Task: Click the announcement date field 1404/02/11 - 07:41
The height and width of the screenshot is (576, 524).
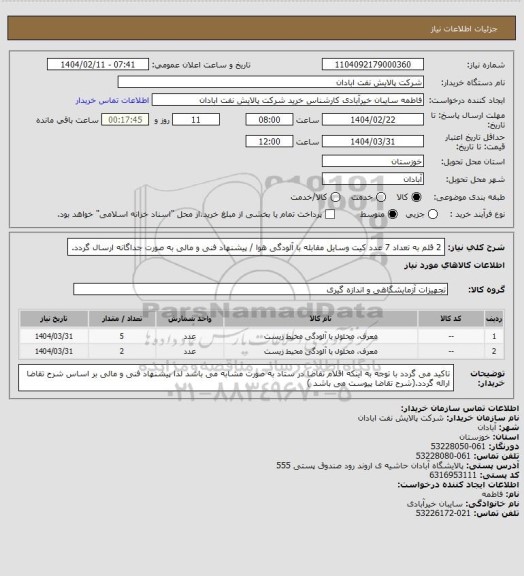Action: click(98, 65)
